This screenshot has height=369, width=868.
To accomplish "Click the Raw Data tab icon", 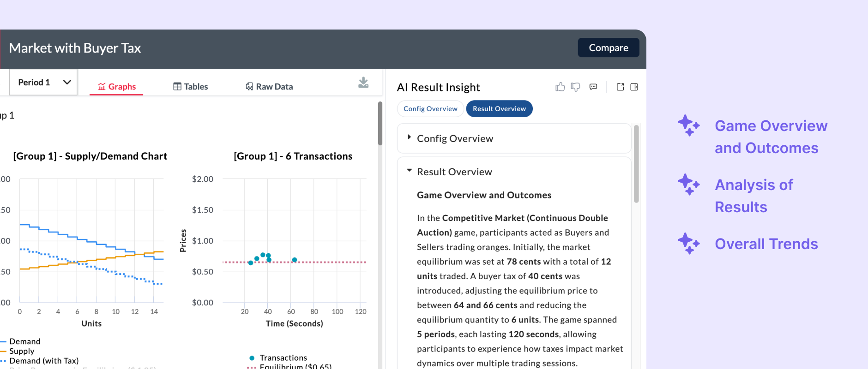I will coord(249,86).
